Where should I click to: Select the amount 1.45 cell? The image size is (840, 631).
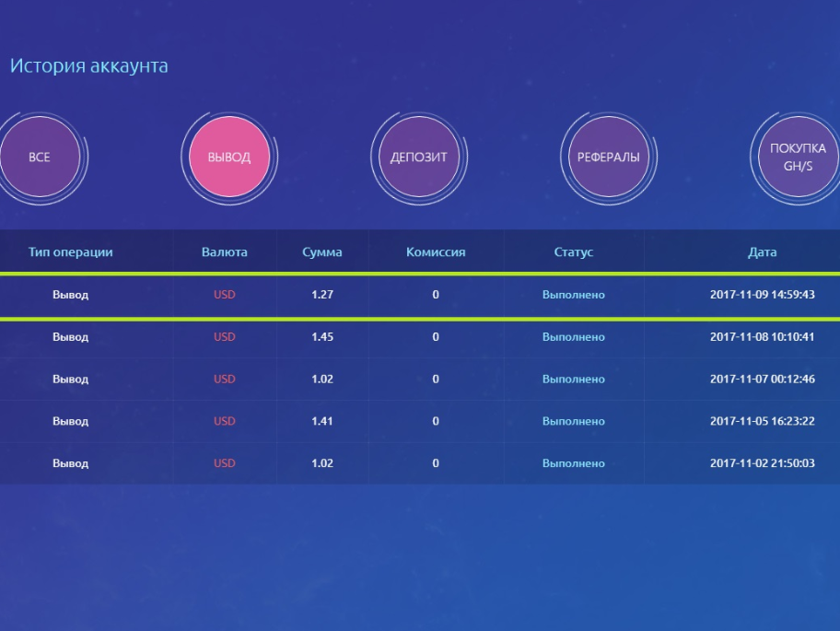(322, 337)
